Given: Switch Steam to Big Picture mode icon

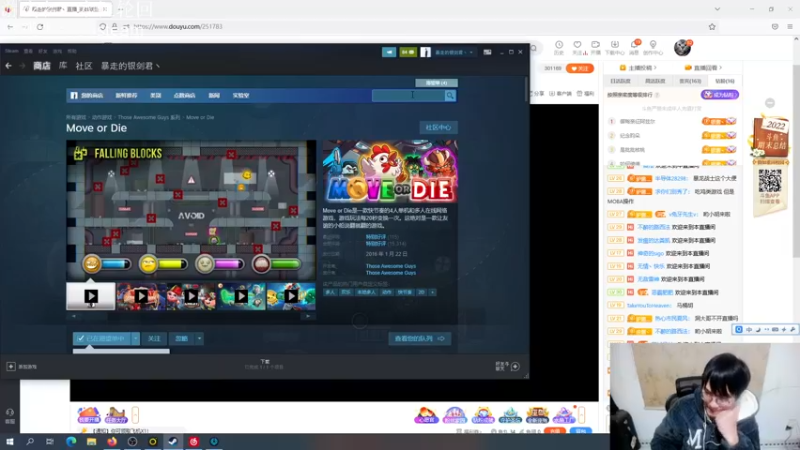Looking at the screenshot, I should coord(487,52).
